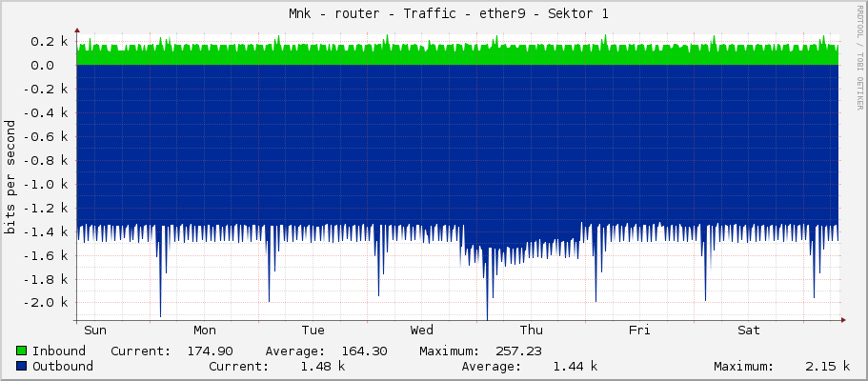
Task: Select Inbound average value 164.30
Action: pyautogui.click(x=364, y=351)
